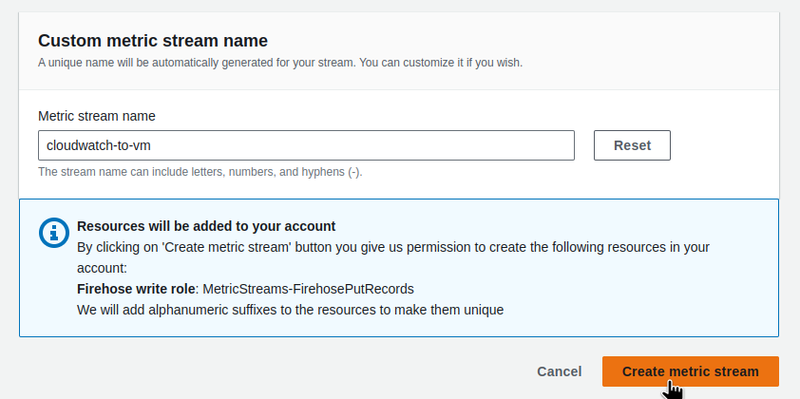Image resolution: width=800 pixels, height=399 pixels.
Task: Click the alphanumeric suffixes notice line
Action: pyautogui.click(x=290, y=310)
